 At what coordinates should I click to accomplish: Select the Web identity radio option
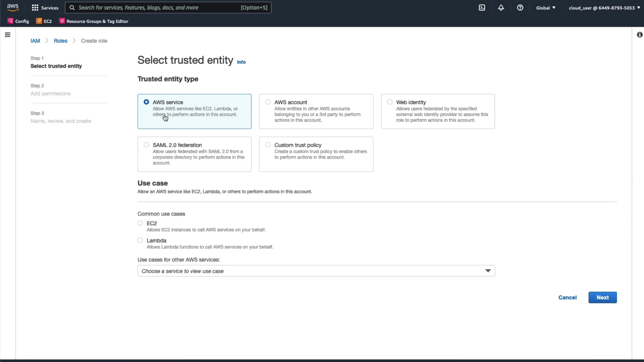(390, 102)
